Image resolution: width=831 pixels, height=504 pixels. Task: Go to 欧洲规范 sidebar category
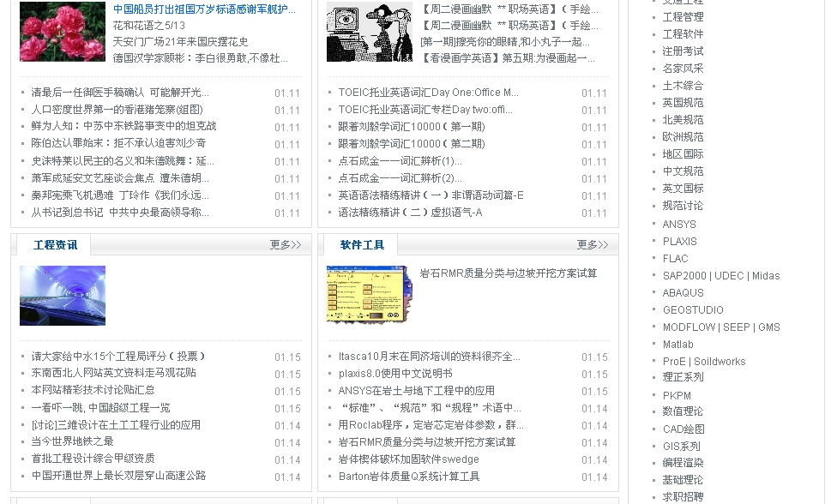coord(683,137)
